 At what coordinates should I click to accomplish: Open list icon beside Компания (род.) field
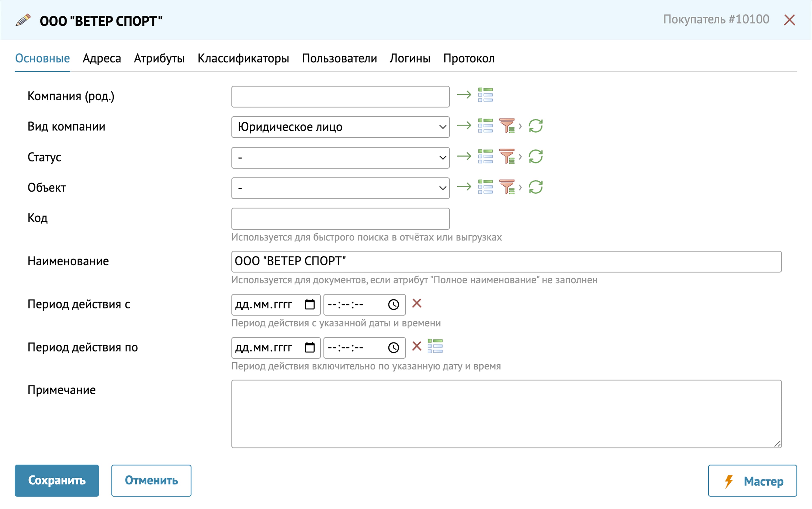tap(485, 95)
